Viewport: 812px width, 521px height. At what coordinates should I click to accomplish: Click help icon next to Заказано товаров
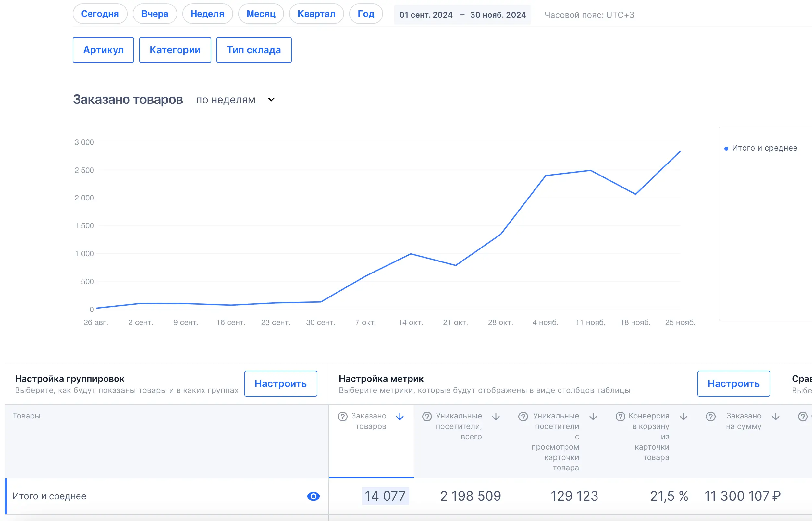(342, 417)
